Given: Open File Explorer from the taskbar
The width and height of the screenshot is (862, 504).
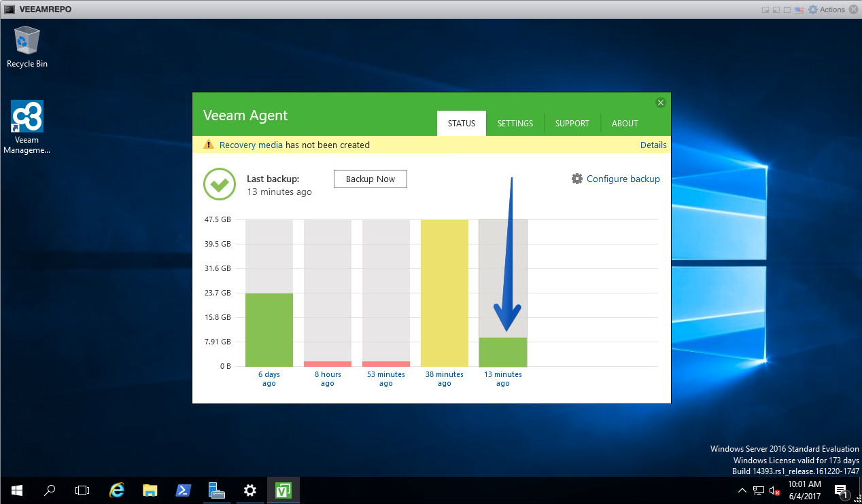Looking at the screenshot, I should click(x=150, y=490).
